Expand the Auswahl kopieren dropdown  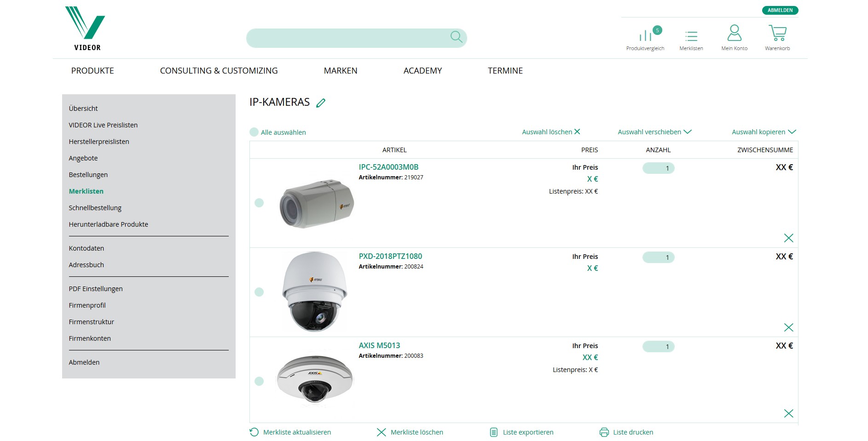764,132
